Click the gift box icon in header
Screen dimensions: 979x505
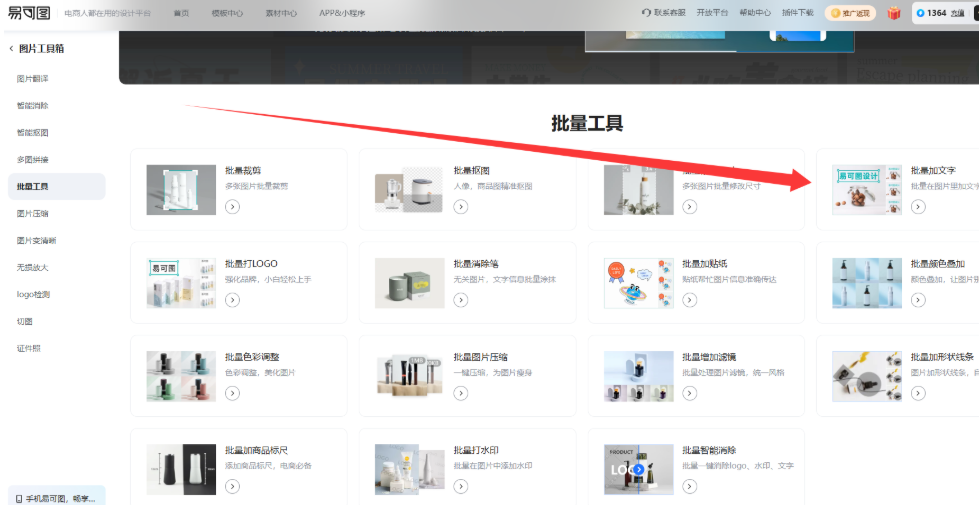coord(893,13)
